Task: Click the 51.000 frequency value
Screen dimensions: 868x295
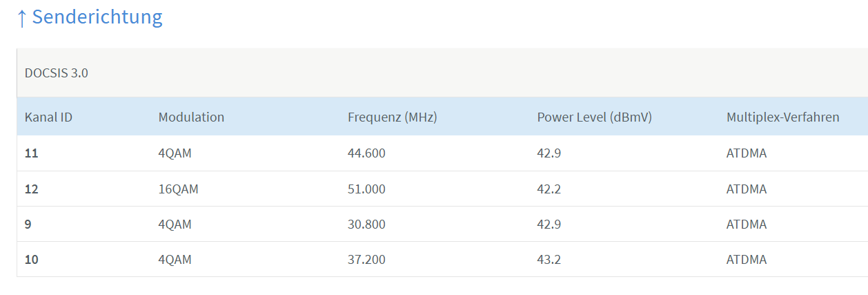Action: [x=366, y=189]
